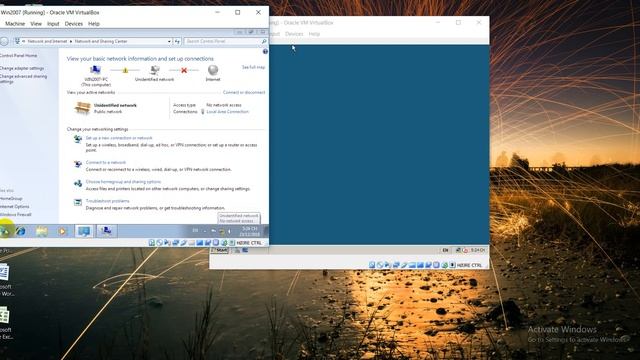Click the quick launch desktop icon in background VM

pos(245,250)
